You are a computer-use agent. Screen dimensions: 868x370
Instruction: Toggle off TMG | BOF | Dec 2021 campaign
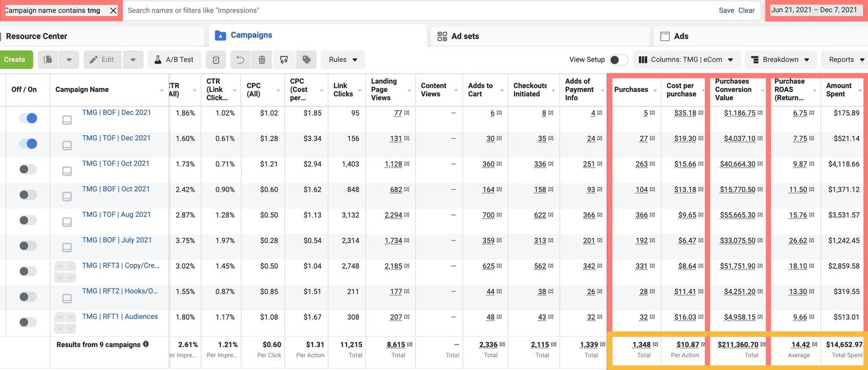click(28, 118)
